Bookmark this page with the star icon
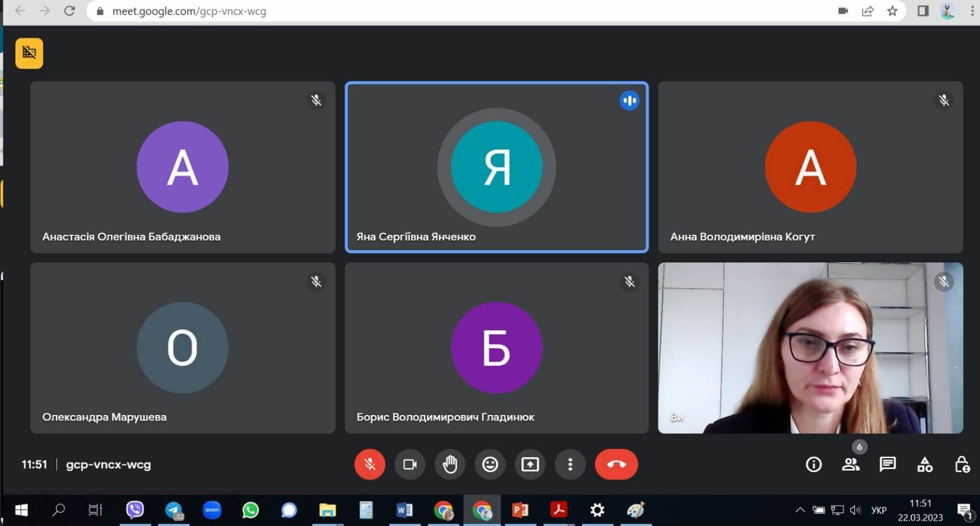 point(892,11)
